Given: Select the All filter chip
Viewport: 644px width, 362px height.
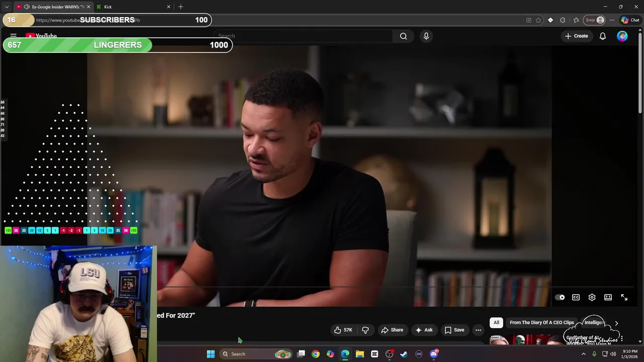Looking at the screenshot, I should pyautogui.click(x=496, y=322).
